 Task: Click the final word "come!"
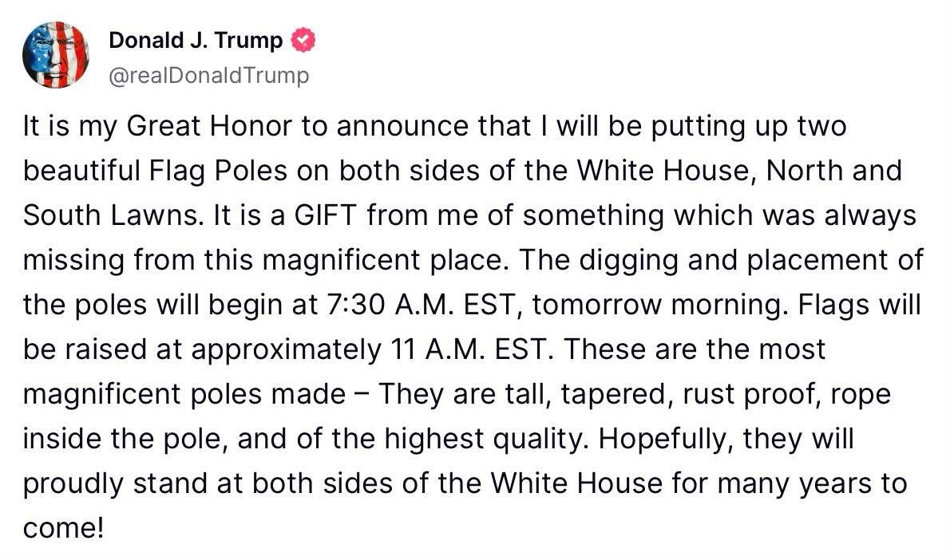tap(64, 528)
